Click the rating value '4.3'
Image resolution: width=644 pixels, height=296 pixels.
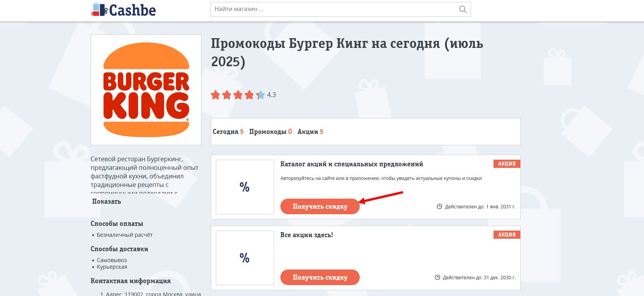pos(271,95)
